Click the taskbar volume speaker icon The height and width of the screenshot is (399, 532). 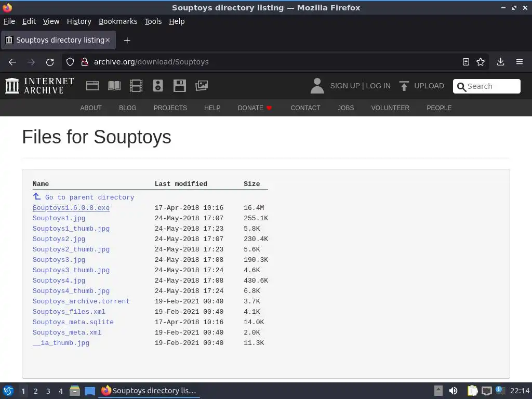(453, 391)
